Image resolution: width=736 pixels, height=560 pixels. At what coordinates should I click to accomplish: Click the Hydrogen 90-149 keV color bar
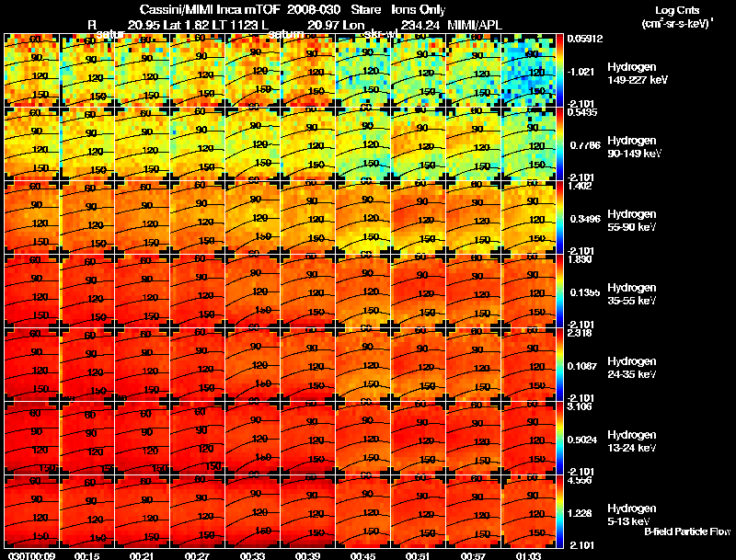(559, 143)
